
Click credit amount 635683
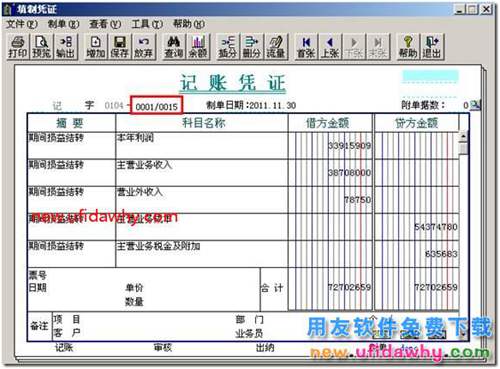click(x=441, y=254)
